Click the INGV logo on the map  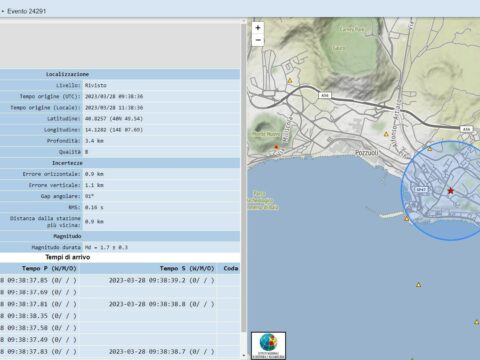point(268,345)
